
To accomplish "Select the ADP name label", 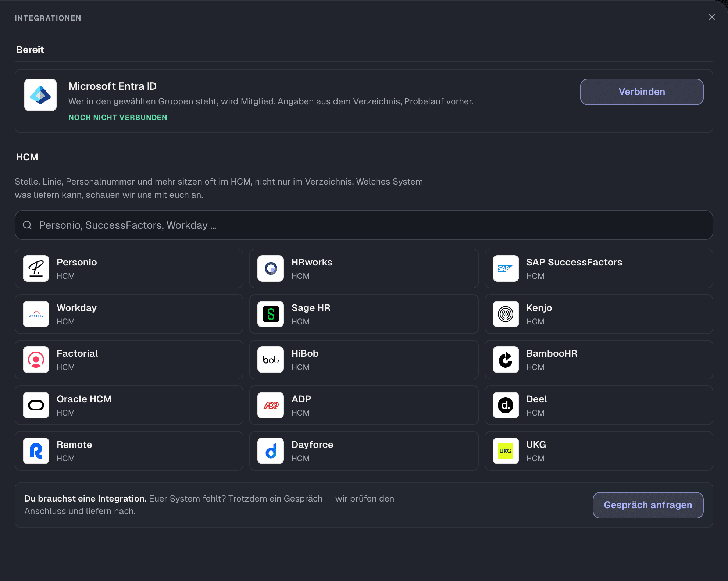I will [301, 399].
